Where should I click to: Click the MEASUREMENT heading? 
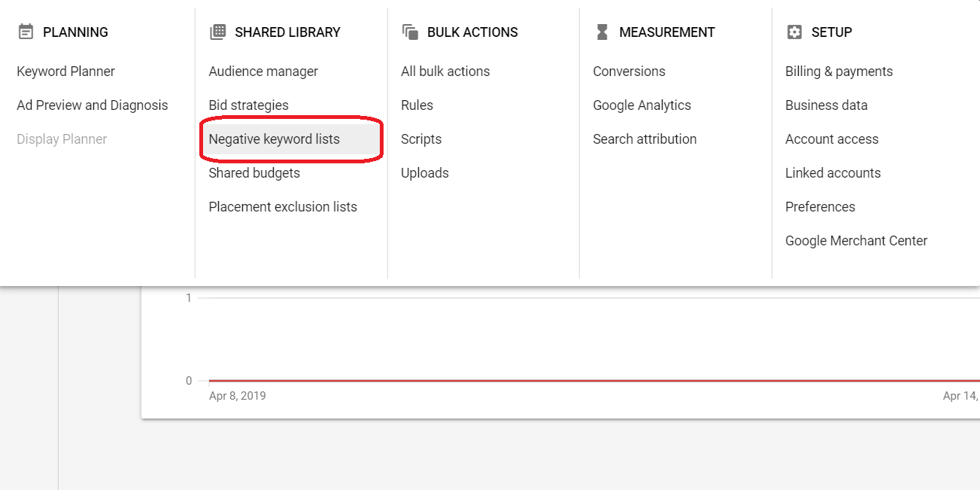(667, 32)
